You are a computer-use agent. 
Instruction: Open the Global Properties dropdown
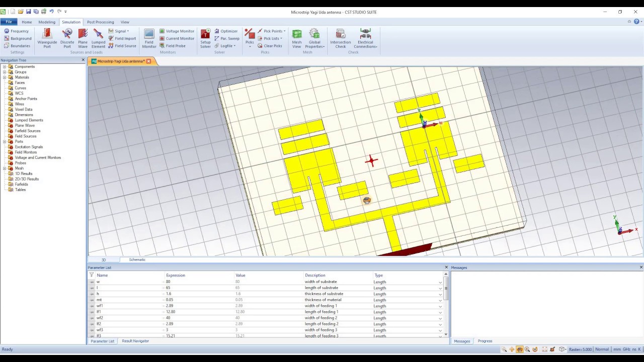[x=314, y=38]
